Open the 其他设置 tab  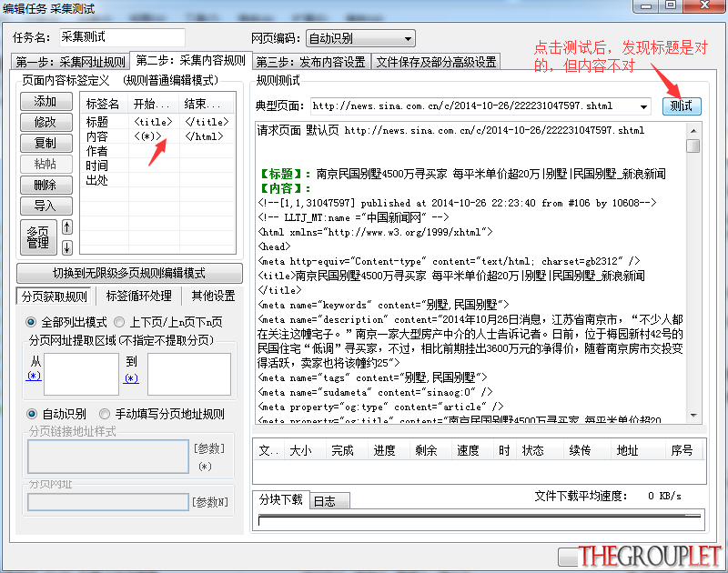pyautogui.click(x=213, y=296)
